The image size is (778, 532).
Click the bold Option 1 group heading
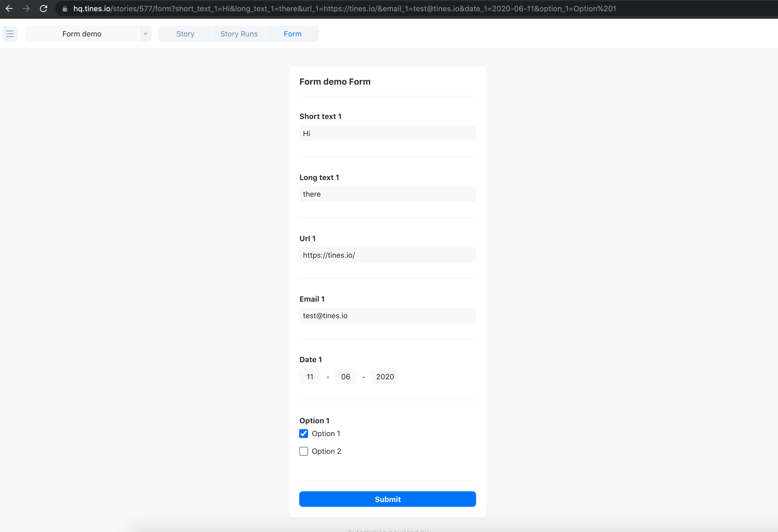[314, 421]
